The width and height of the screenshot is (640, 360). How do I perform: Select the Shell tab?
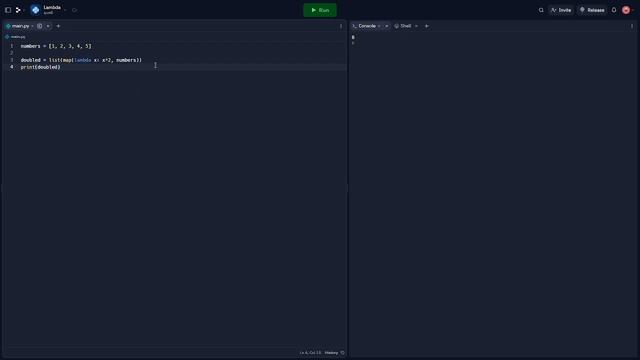[x=403, y=26]
